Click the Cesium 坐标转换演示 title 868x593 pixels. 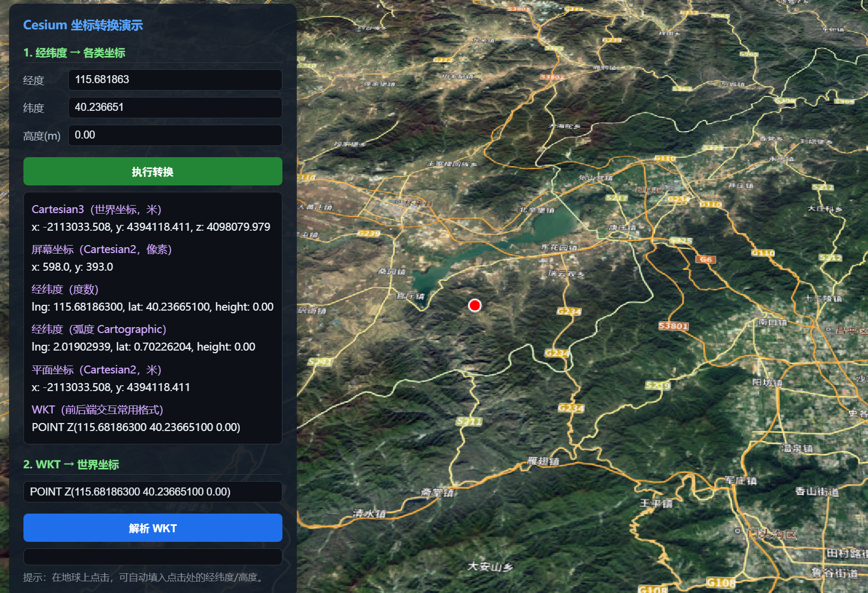pyautogui.click(x=83, y=25)
